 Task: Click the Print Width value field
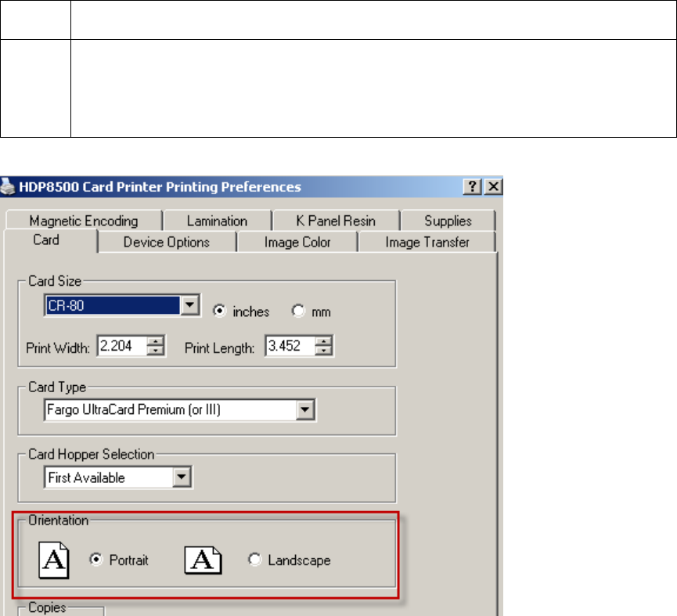[123, 346]
